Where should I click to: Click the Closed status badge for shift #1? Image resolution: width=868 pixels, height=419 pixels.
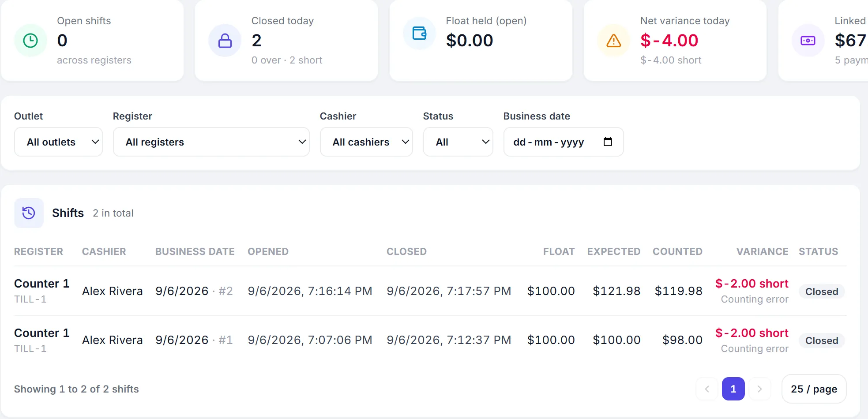[822, 340]
